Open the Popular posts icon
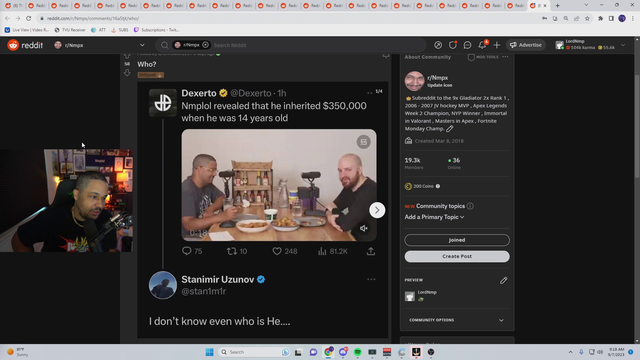The image size is (640, 360). tap(438, 45)
